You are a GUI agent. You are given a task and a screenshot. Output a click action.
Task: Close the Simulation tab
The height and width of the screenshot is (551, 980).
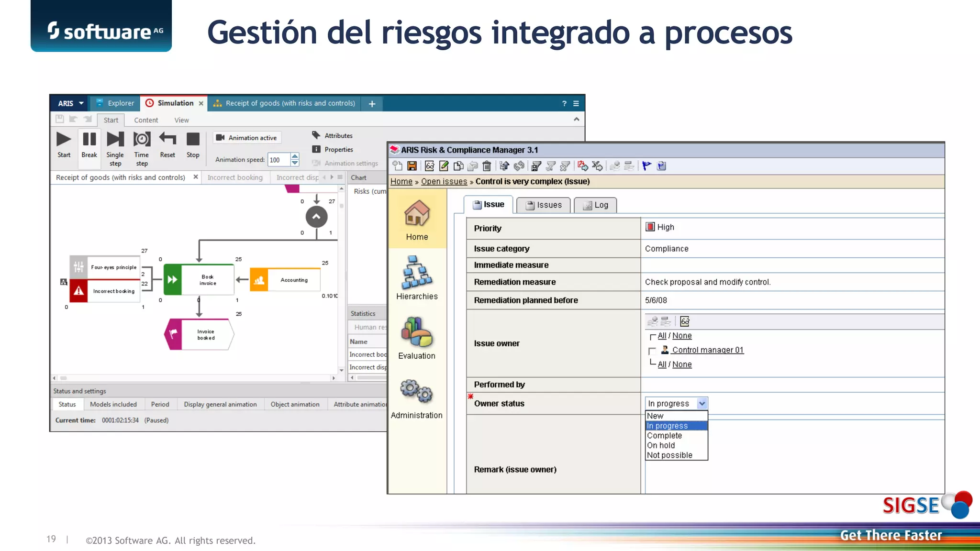(x=201, y=103)
